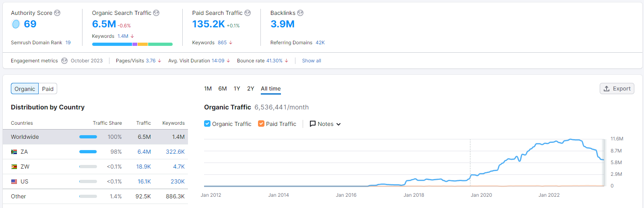Click the green segment of keyword distribution bar
The image size is (644, 208).
tap(160, 44)
